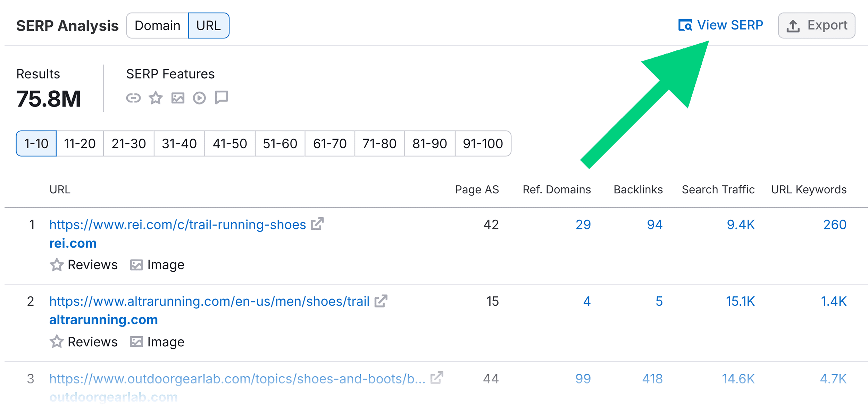The image size is (868, 405).
Task: Click external link icon for altrarunning URL
Action: point(381,301)
